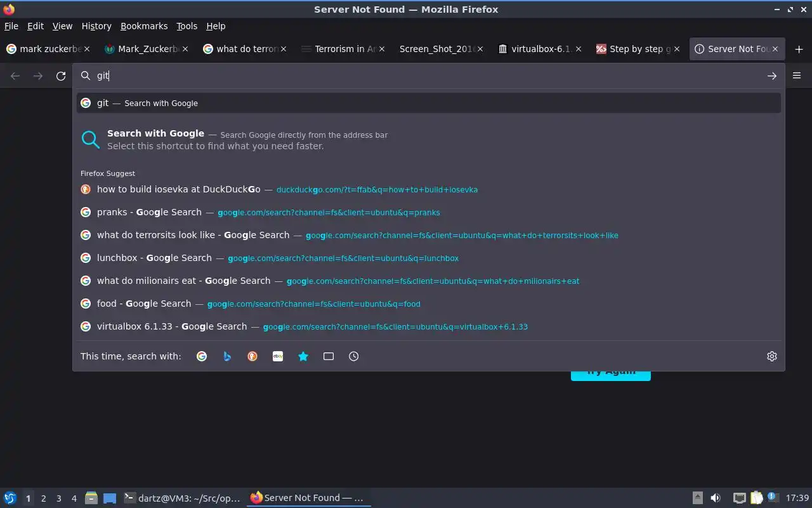Open search settings gear icon

(772, 356)
